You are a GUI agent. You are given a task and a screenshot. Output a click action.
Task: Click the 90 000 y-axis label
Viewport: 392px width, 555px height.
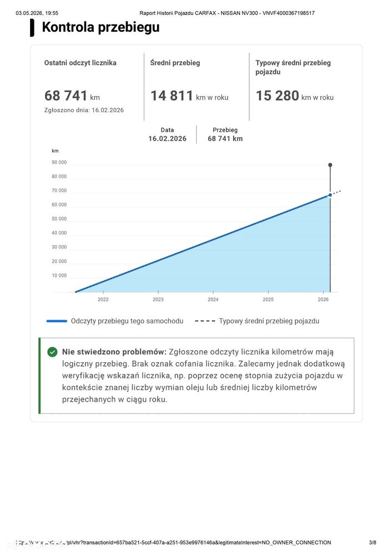coord(59,162)
